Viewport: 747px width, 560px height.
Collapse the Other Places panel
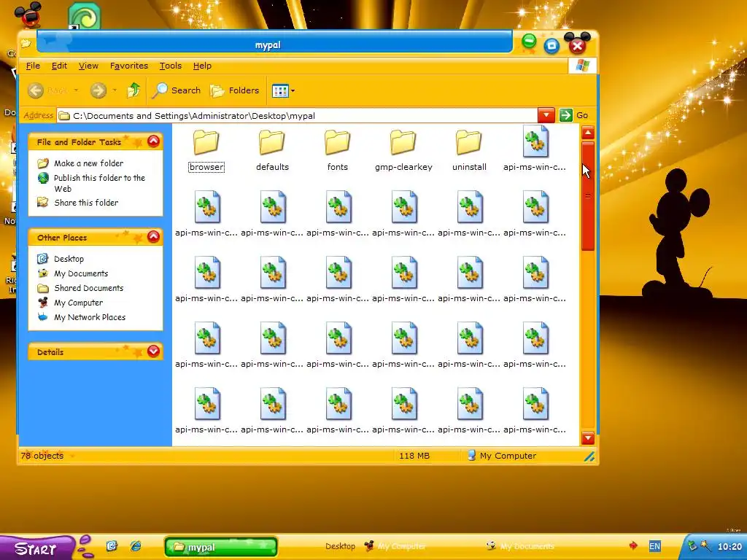coord(153,237)
